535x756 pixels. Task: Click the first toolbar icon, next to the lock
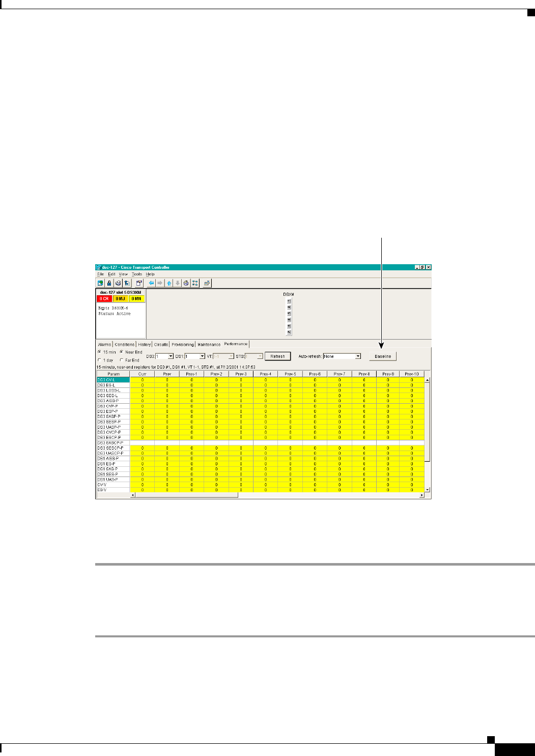click(x=101, y=283)
